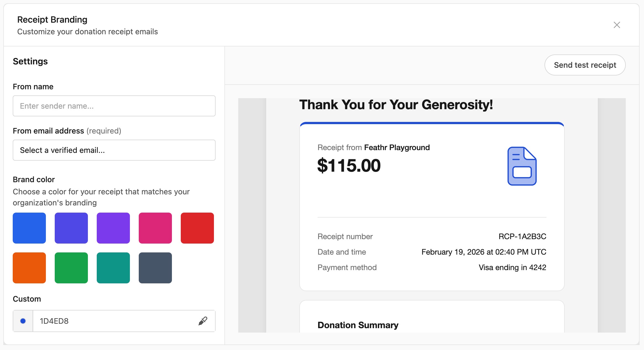Click Send test receipt button
This screenshot has width=644, height=350.
point(585,65)
